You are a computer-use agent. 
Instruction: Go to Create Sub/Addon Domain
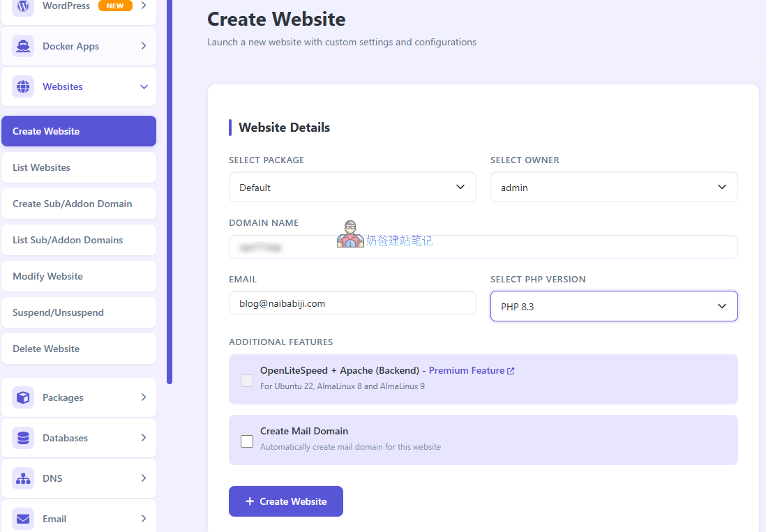pos(73,204)
